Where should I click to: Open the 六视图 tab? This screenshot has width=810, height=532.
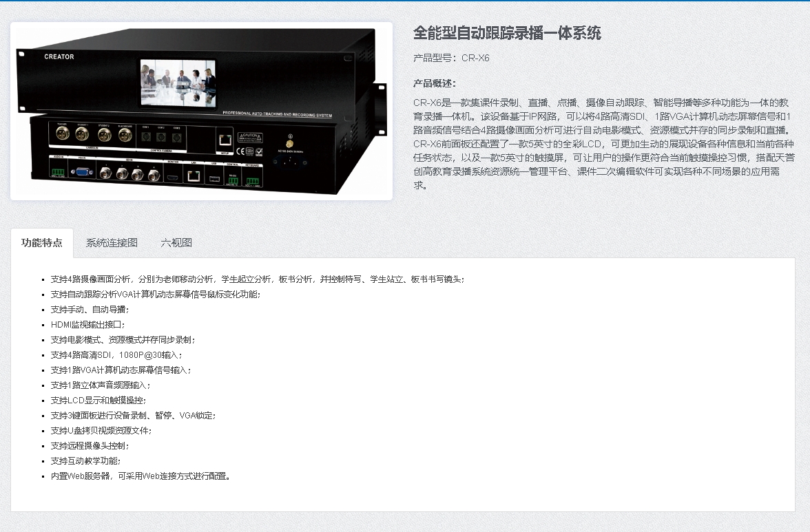pos(176,242)
